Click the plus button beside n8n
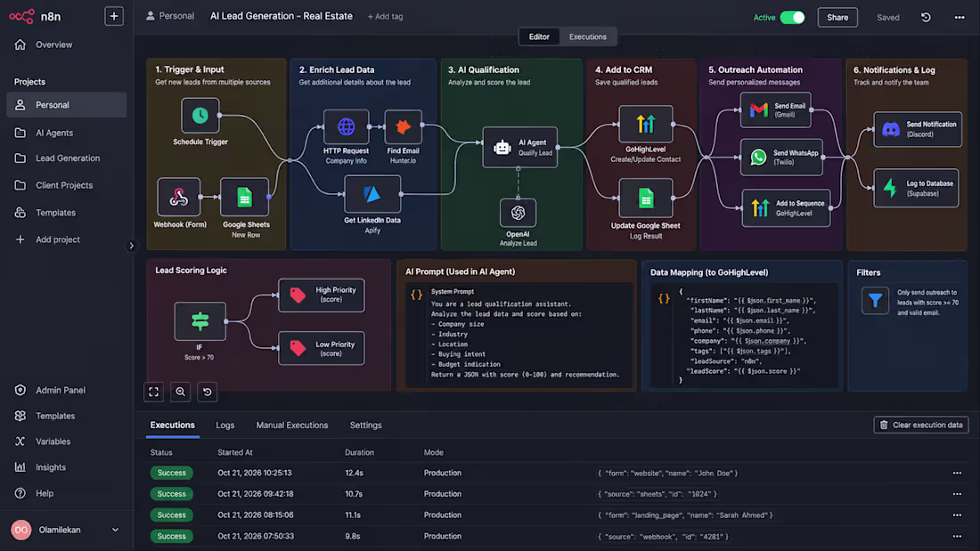Screen dimensions: 980x551 point(114,16)
